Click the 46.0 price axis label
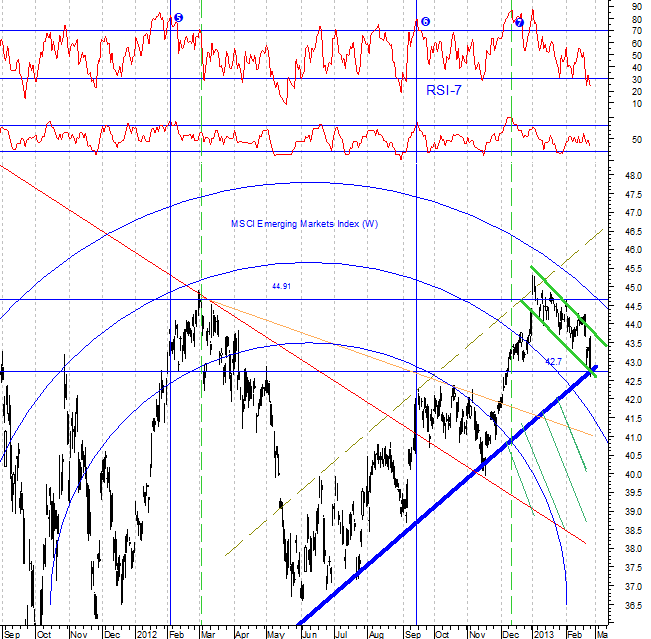Screen dimensions: 651x639 (x=633, y=250)
